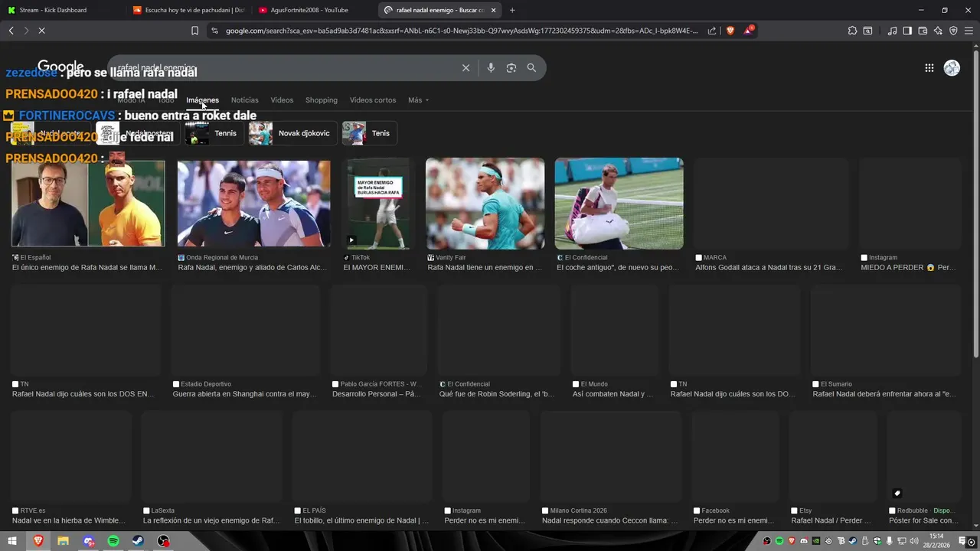Open the Brave VPN shield icon
980x551 pixels.
(953, 31)
